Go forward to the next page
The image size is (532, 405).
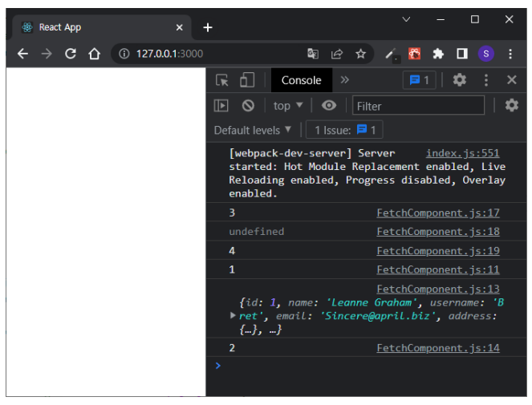click(x=47, y=54)
